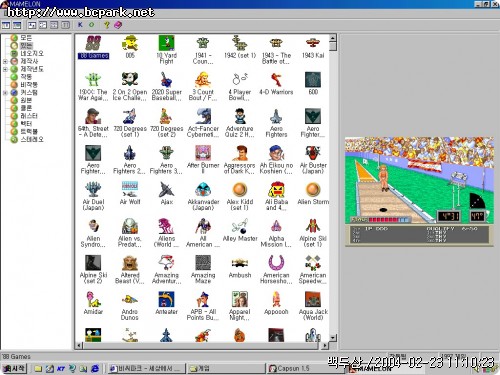Screen dimensions: 500x375
Task: Toggle the second toolbar panel button
Action: pos(17,25)
